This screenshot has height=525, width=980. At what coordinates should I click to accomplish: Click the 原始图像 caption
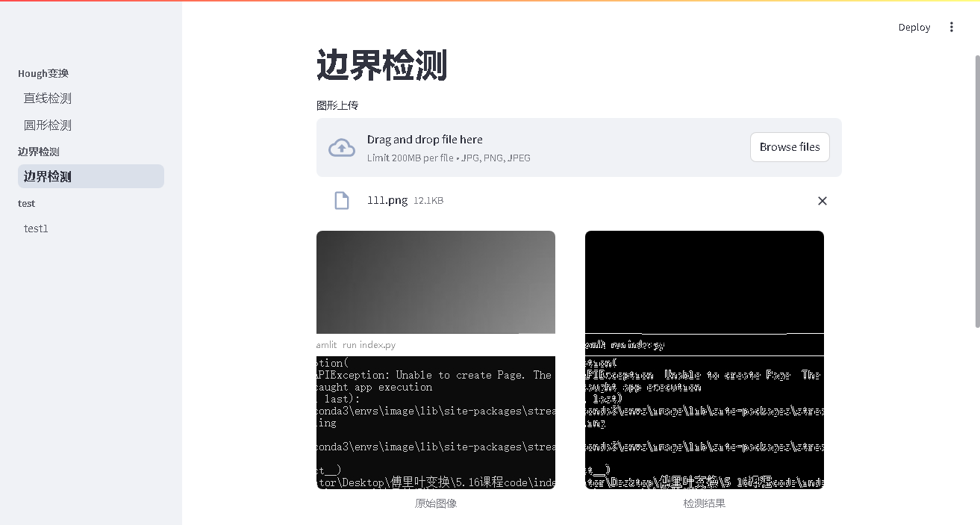[436, 503]
